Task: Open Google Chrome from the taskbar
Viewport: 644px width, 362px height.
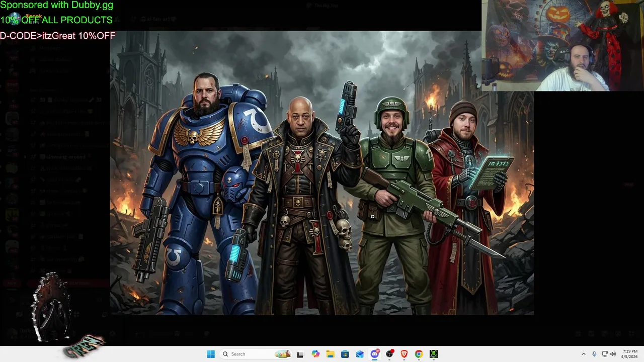Action: coord(419,354)
